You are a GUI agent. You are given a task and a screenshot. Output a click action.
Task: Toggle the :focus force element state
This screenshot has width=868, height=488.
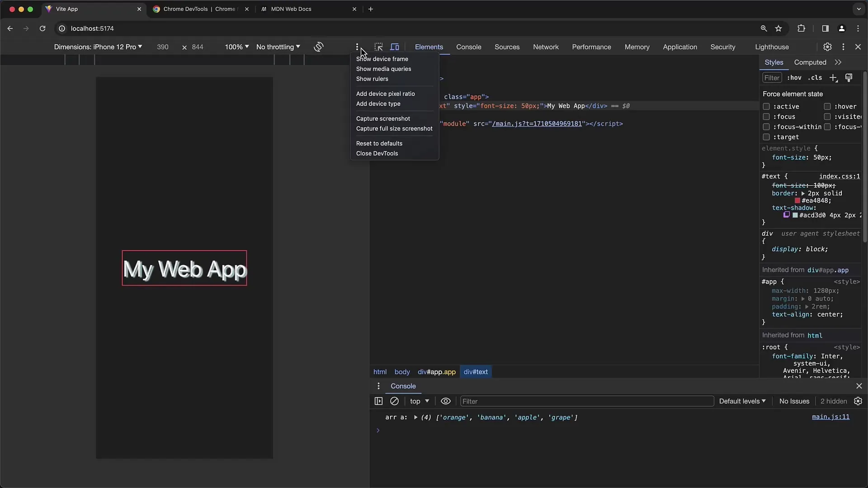[767, 117]
